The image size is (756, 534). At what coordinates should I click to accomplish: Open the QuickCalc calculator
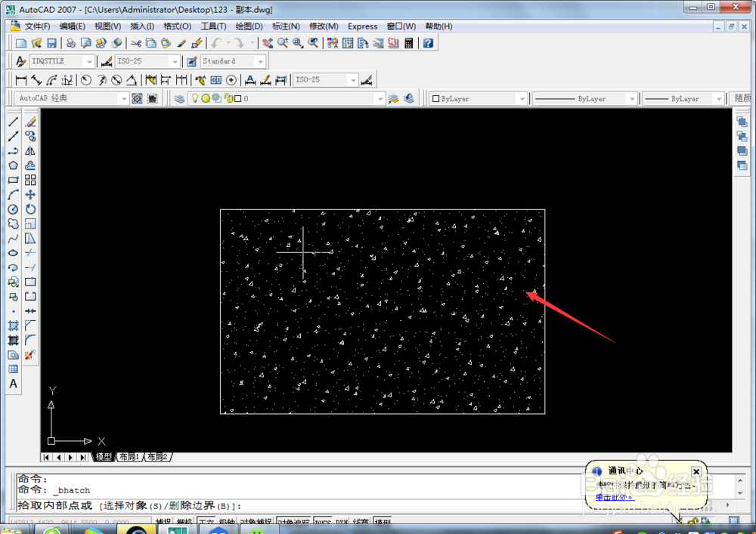[x=409, y=43]
